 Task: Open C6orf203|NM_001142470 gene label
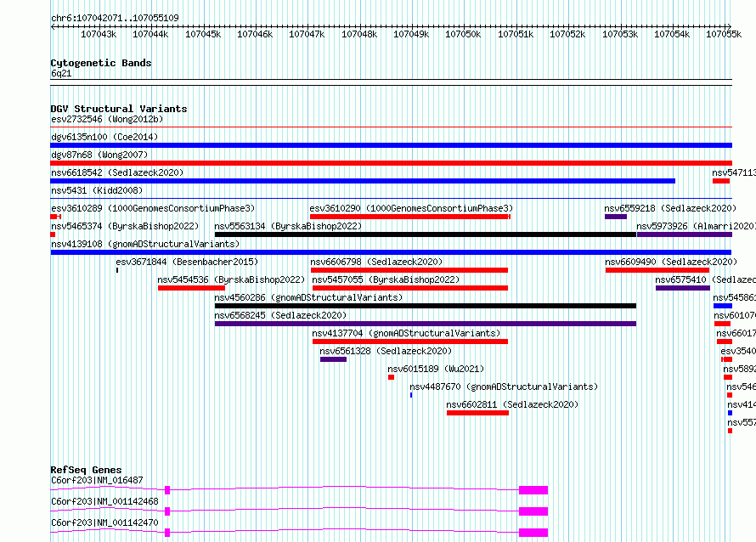(104, 522)
